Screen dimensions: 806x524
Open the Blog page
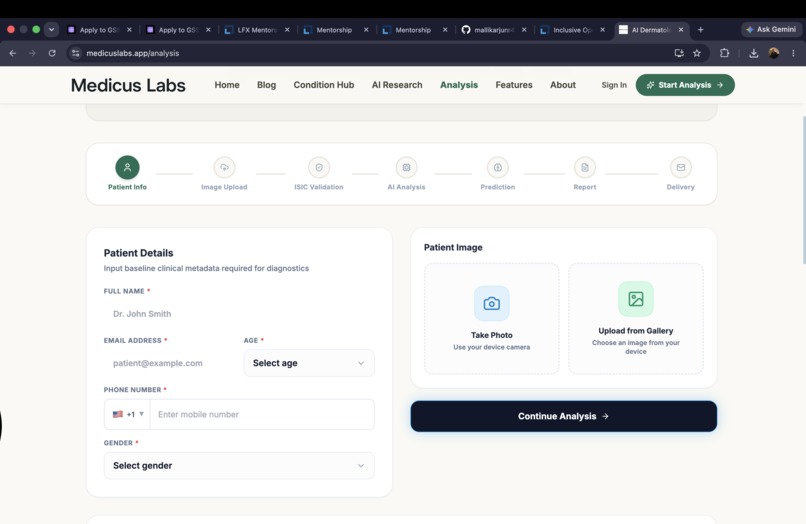point(266,85)
